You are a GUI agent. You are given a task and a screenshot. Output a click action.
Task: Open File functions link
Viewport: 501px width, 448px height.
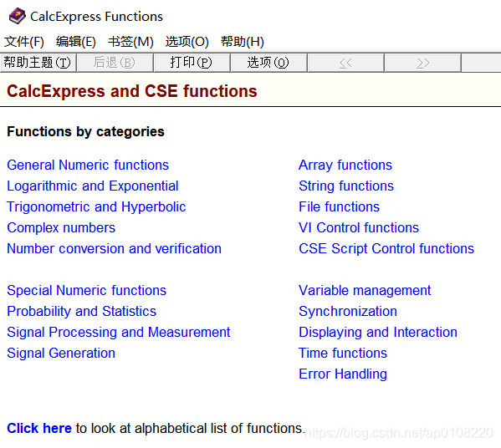340,207
